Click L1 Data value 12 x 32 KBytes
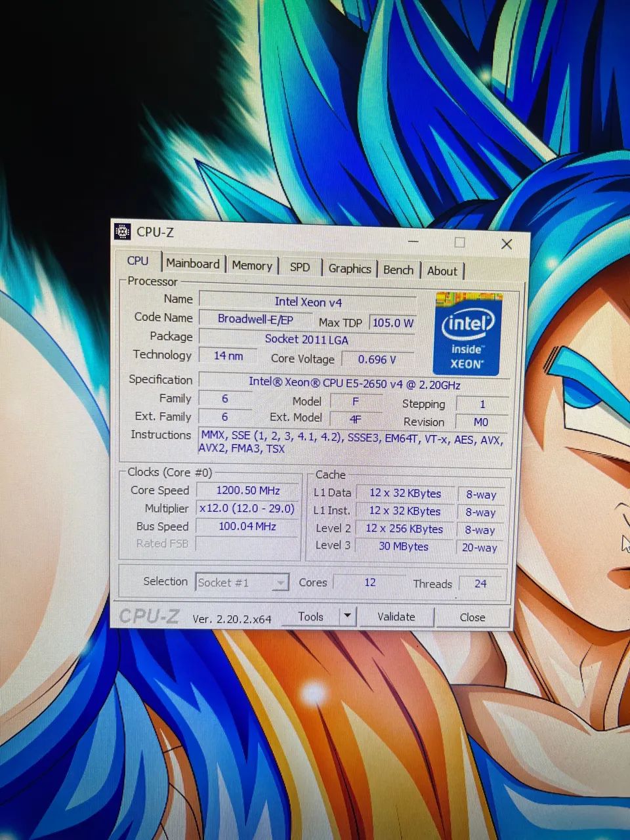The height and width of the screenshot is (840, 630). click(x=405, y=493)
